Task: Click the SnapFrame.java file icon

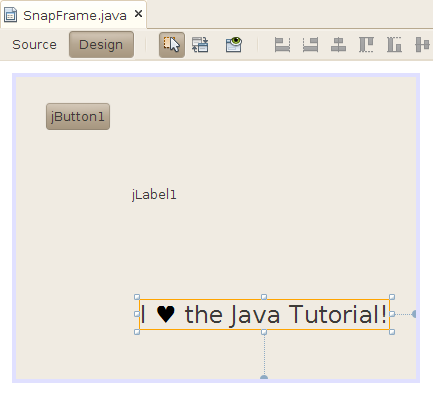Action: 10,15
